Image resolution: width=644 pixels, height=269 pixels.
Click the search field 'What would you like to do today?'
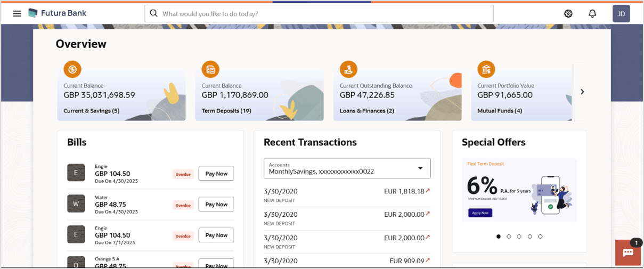tap(319, 14)
